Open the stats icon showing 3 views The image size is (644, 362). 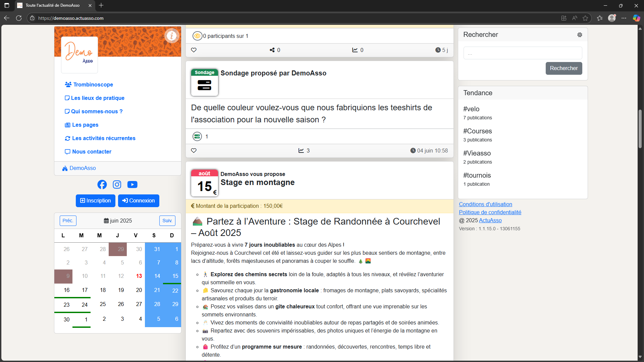click(301, 150)
